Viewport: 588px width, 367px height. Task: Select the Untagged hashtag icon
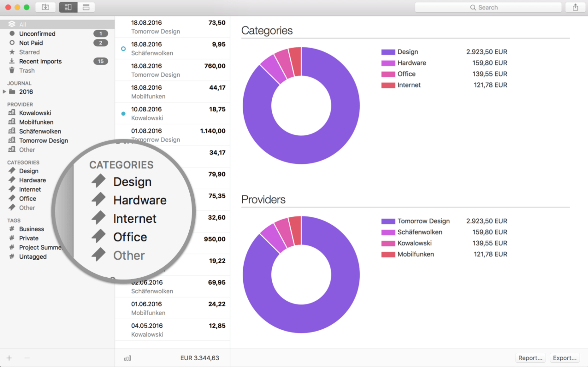coord(12,256)
